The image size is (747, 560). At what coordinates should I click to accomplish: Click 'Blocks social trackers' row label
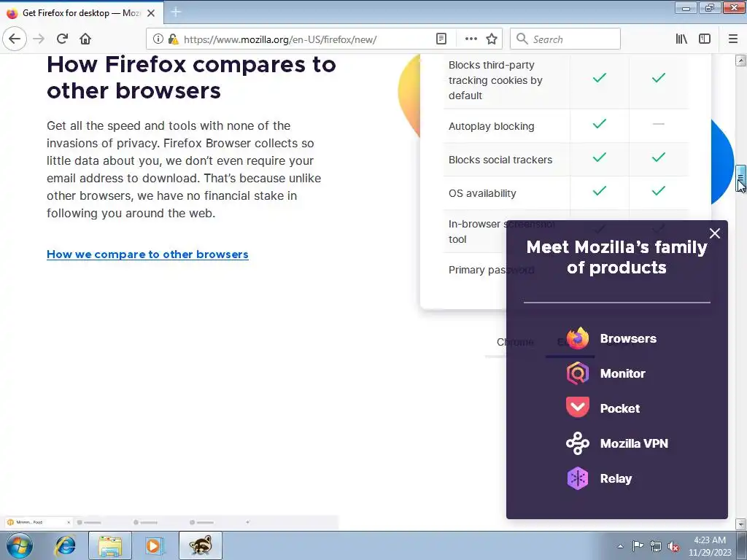point(500,160)
